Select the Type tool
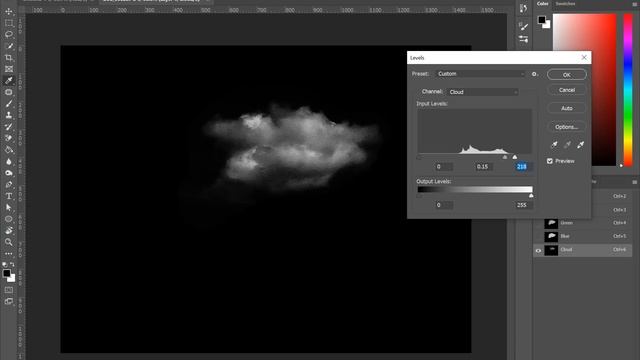 (x=9, y=196)
